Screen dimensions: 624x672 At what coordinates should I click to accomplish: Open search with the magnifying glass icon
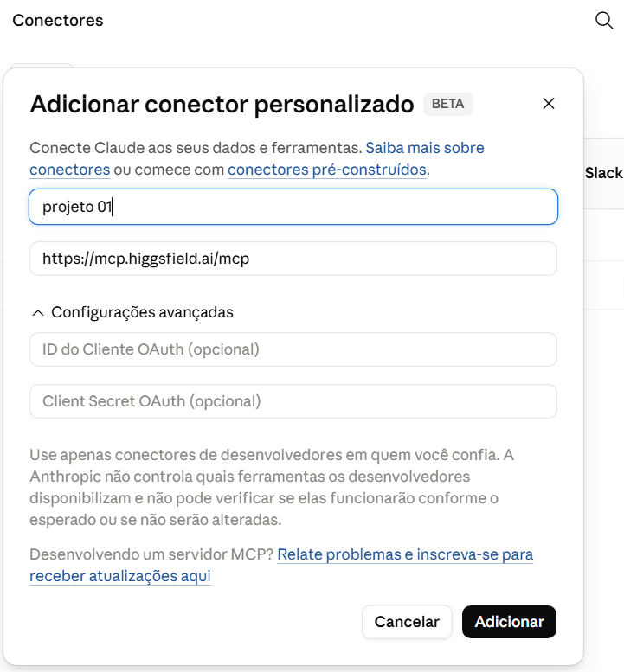pos(604,20)
